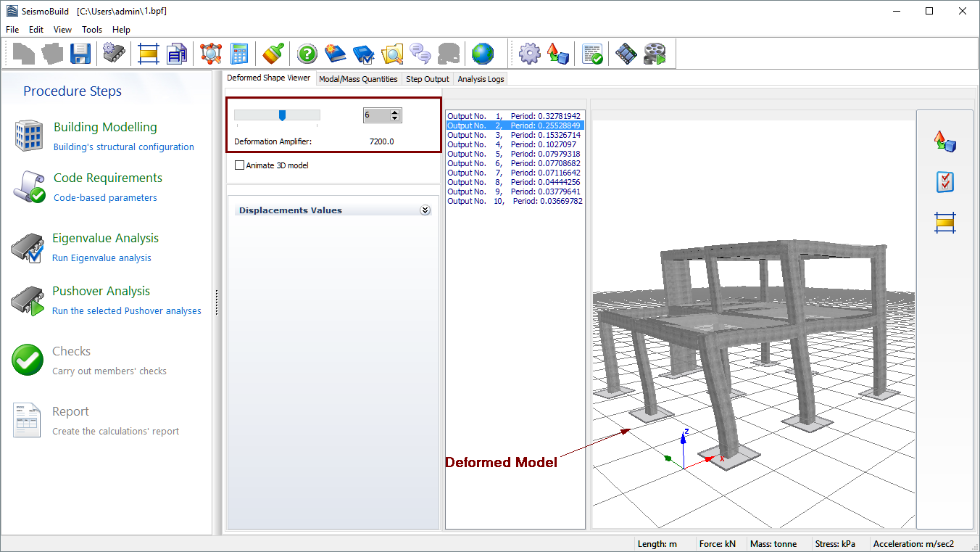
Task: Click the blue floppy disk save icon
Action: [80, 54]
